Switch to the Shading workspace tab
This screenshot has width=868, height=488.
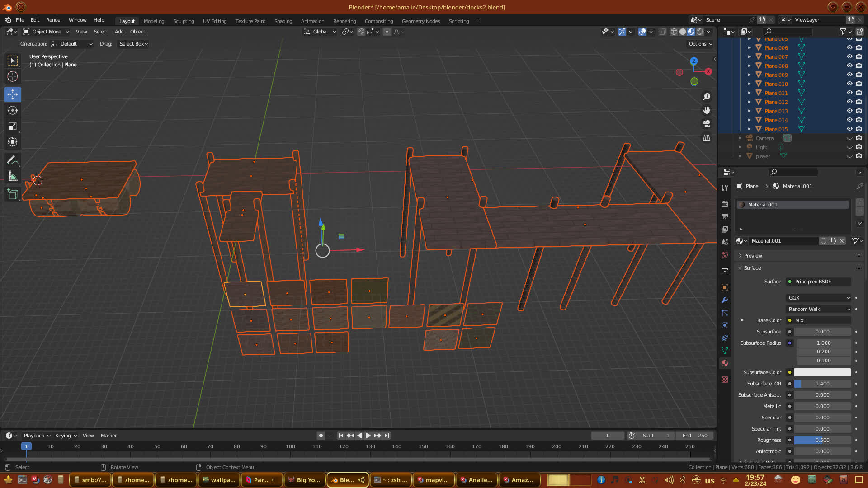click(x=283, y=21)
